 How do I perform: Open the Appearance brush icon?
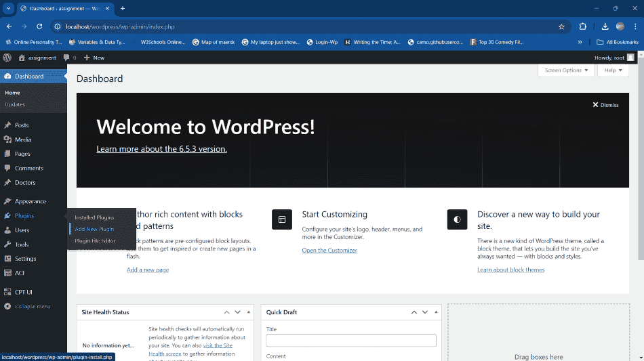(x=7, y=201)
